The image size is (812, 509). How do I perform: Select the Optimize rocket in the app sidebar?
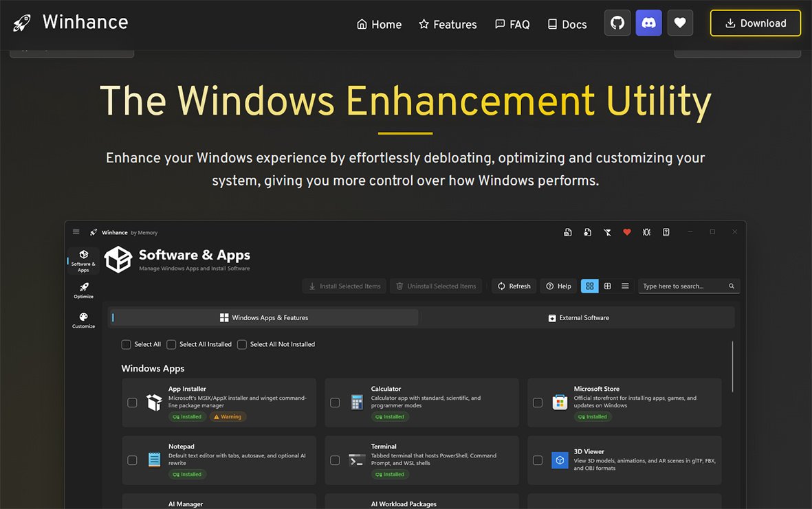(83, 291)
